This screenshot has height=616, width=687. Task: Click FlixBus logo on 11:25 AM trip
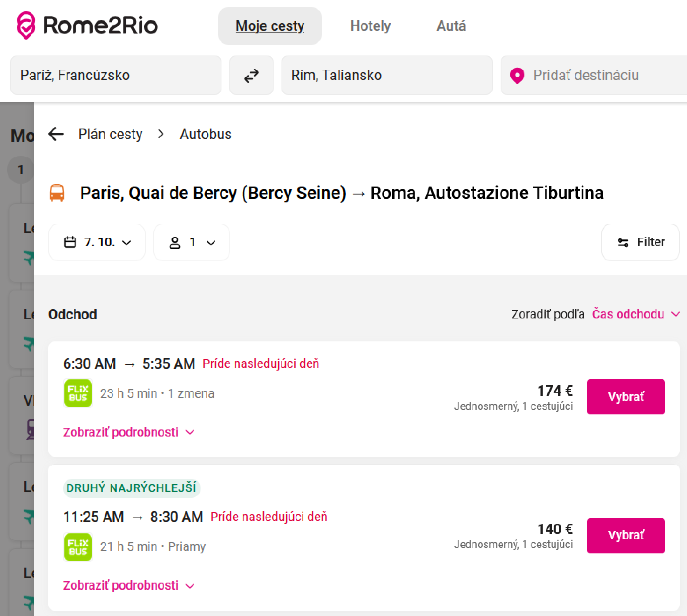pos(78,547)
